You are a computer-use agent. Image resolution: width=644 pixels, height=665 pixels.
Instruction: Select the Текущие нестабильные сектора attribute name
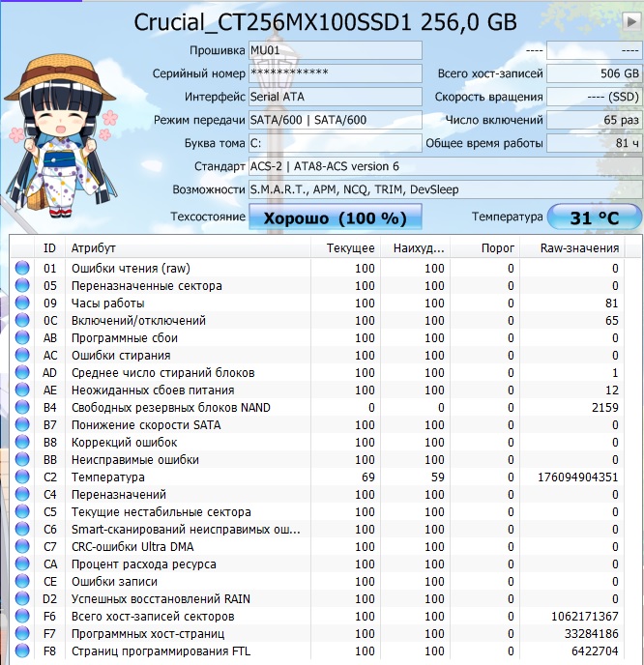(x=161, y=512)
